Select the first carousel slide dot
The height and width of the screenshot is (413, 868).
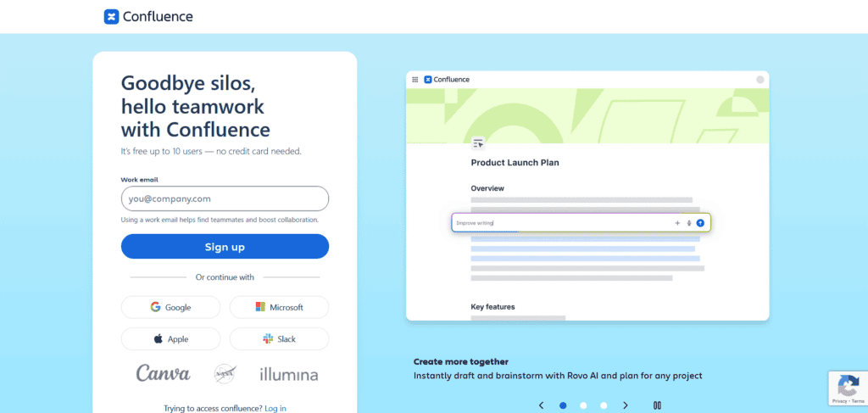[563, 405]
